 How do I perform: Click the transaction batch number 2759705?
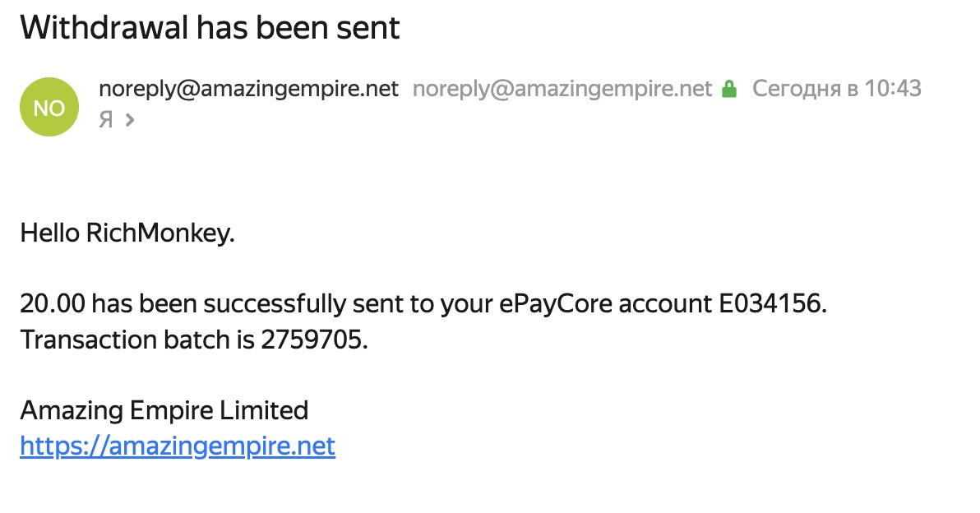pos(313,340)
